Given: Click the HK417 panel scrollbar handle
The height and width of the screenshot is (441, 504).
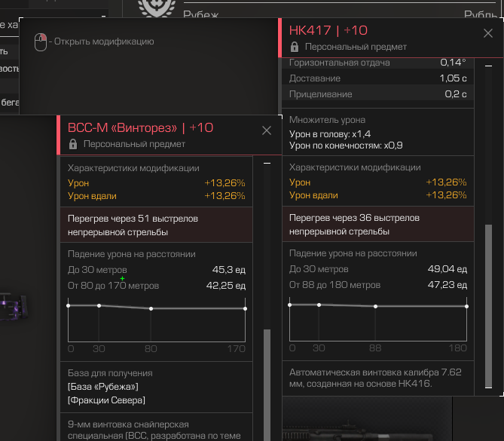Looking at the screenshot, I should tap(489, 305).
